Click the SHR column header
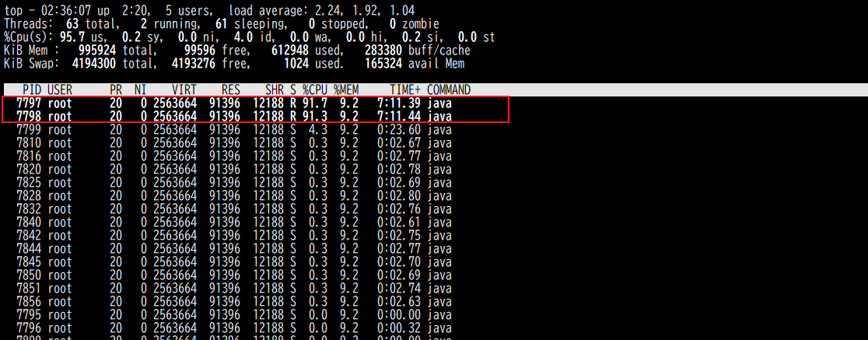This screenshot has height=340, width=868. [274, 89]
